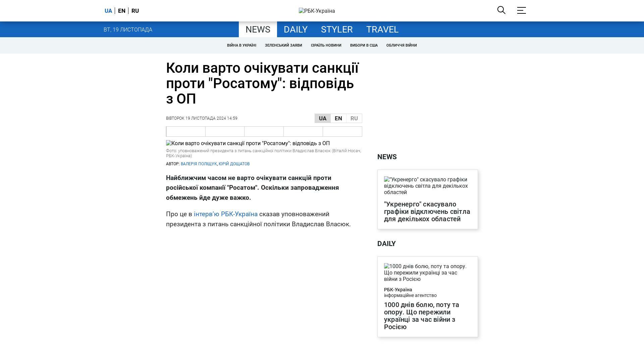Click the РБК-Україна logo
Screen dimensions: 644x362
(317, 11)
